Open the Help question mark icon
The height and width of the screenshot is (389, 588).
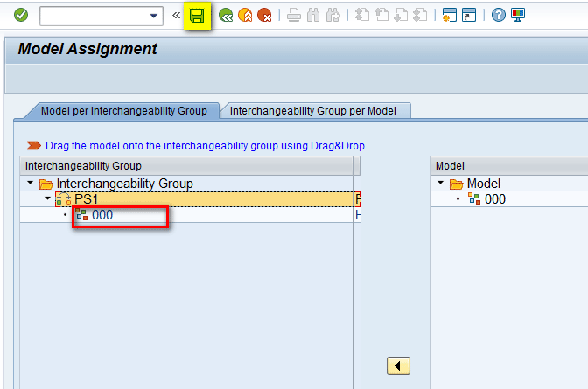tap(499, 16)
